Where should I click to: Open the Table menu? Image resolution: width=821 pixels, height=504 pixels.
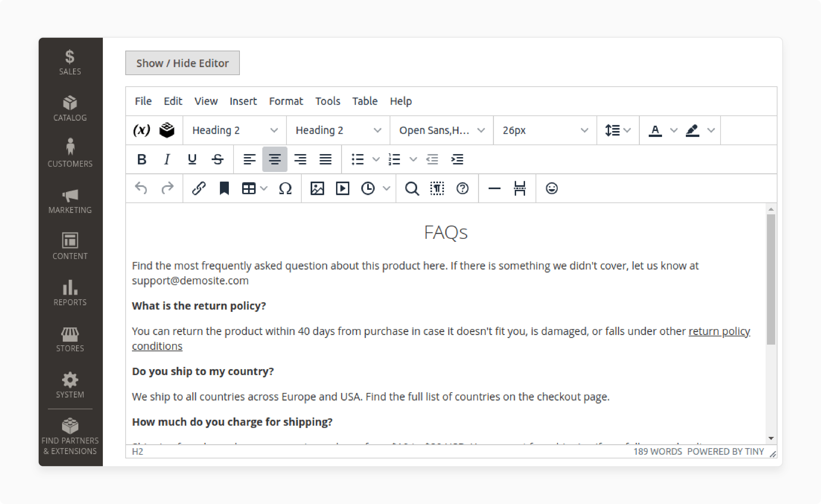(x=365, y=101)
